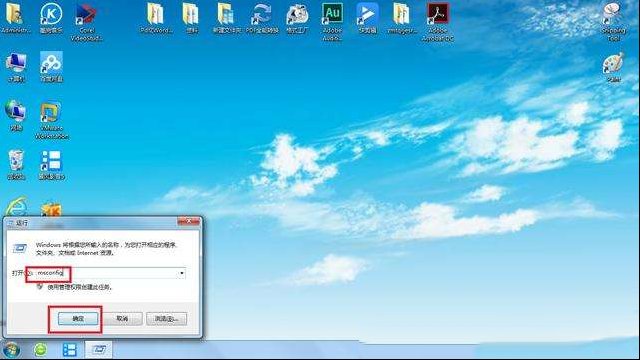640x360 pixels.
Task: Select the Paint desktop shortcut
Action: click(613, 67)
